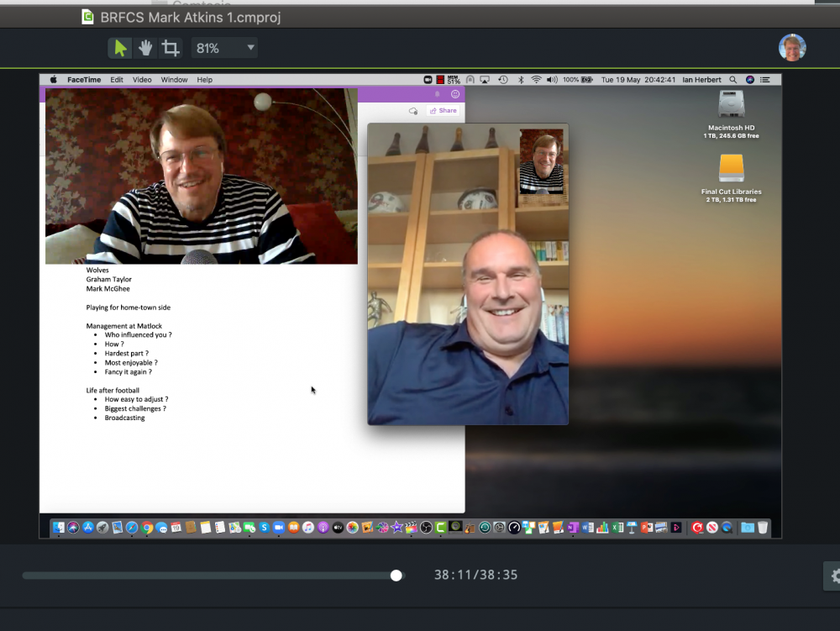Click the Ian Herbert user name in menu bar
Viewport: 840px width, 631px height.
(701, 80)
